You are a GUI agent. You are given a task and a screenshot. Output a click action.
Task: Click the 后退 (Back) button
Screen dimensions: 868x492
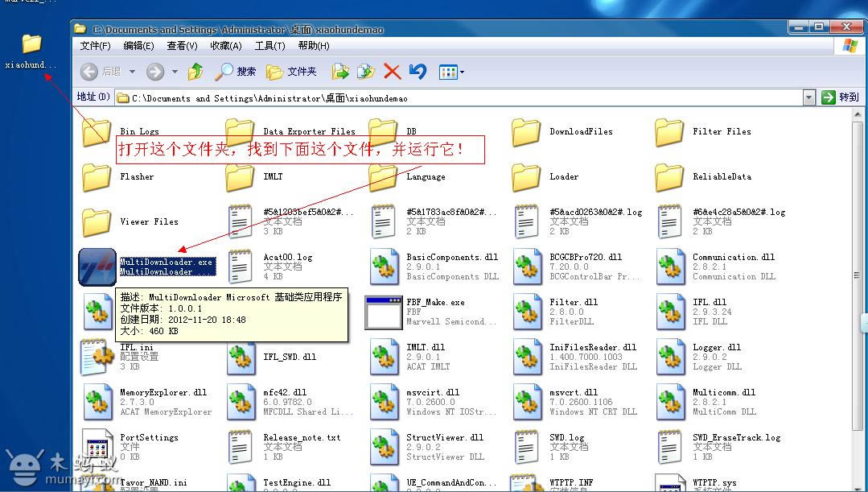coord(101,72)
